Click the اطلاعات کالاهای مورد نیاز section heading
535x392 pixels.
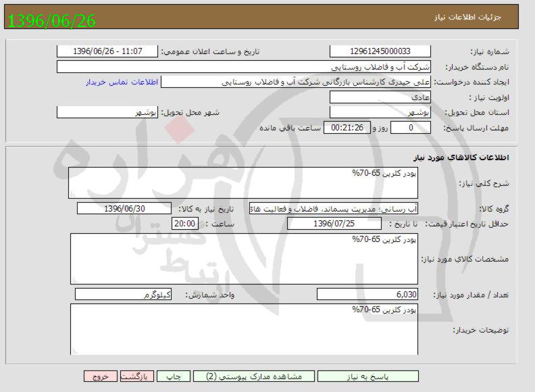click(x=461, y=157)
